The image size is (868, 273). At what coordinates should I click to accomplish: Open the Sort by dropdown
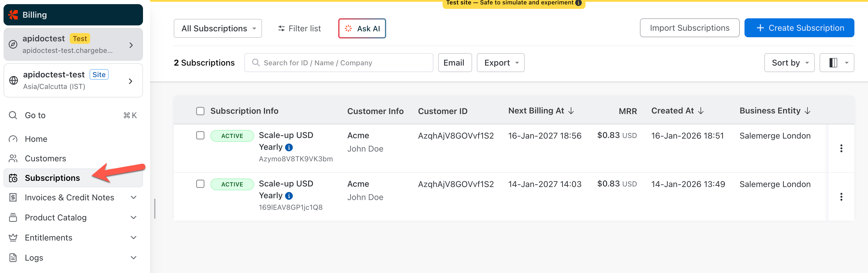[789, 63]
